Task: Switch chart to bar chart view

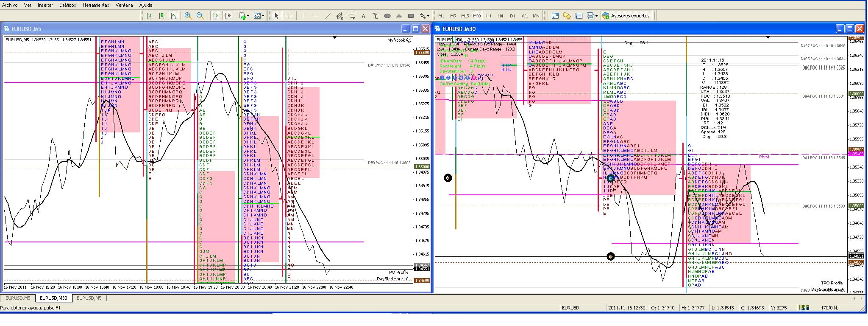Action: 149,16
